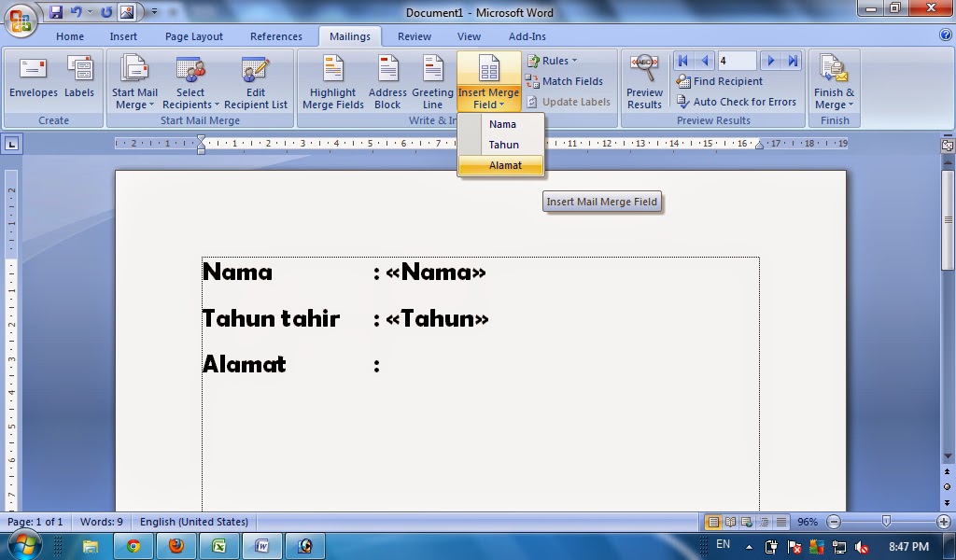
Task: Open Edit Recipient List
Action: (256, 80)
